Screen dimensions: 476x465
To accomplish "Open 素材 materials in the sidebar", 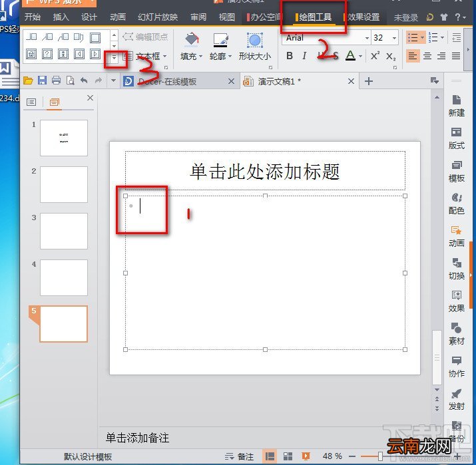I will pos(457,334).
